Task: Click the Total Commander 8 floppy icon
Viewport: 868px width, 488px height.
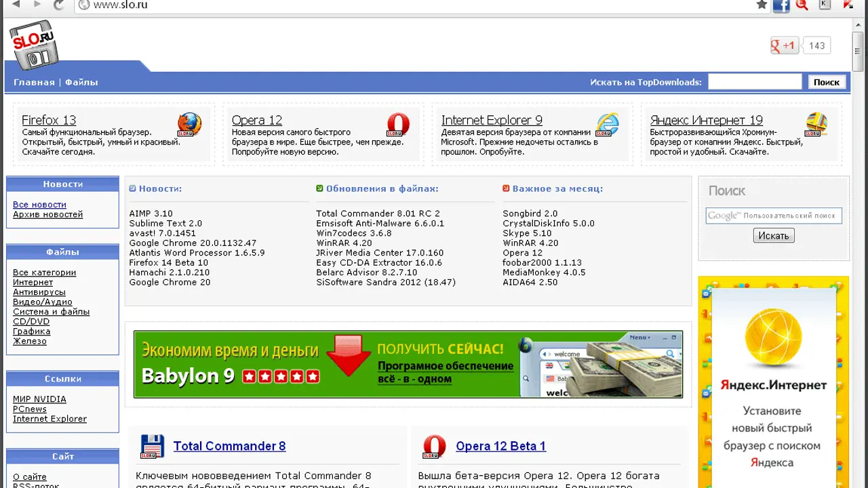Action: 152,447
